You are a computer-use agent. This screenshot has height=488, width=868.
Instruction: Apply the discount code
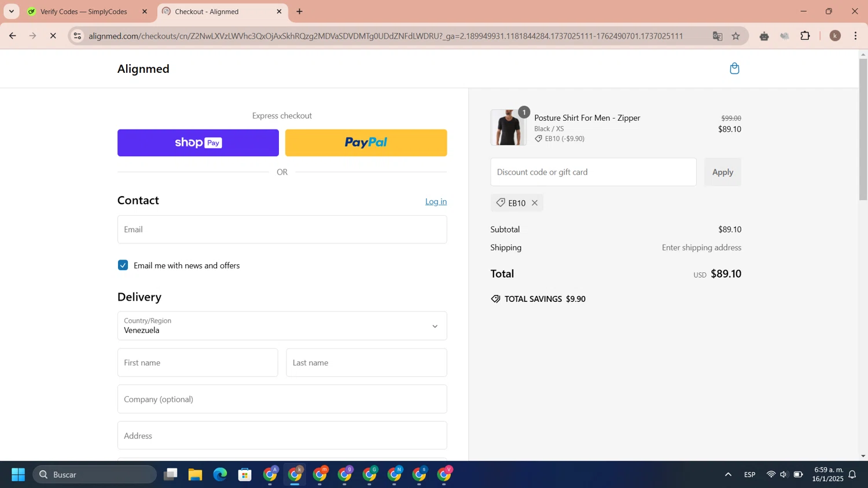(x=722, y=172)
